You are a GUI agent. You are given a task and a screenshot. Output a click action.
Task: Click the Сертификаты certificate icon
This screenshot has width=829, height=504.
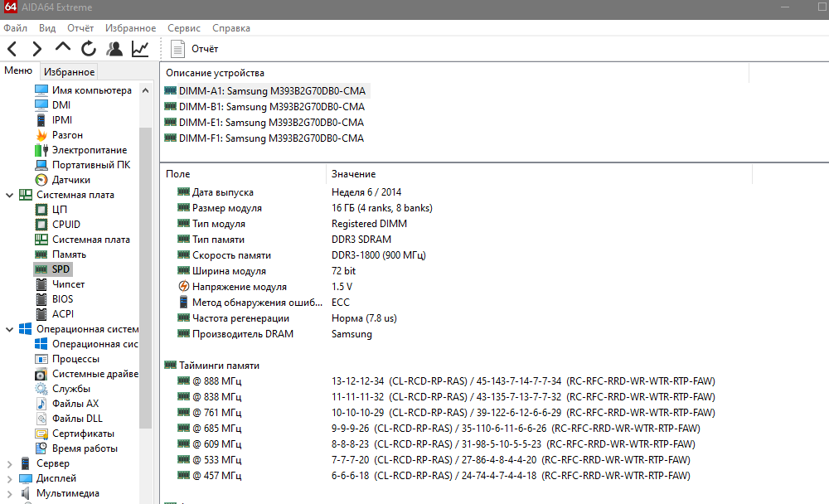click(41, 434)
